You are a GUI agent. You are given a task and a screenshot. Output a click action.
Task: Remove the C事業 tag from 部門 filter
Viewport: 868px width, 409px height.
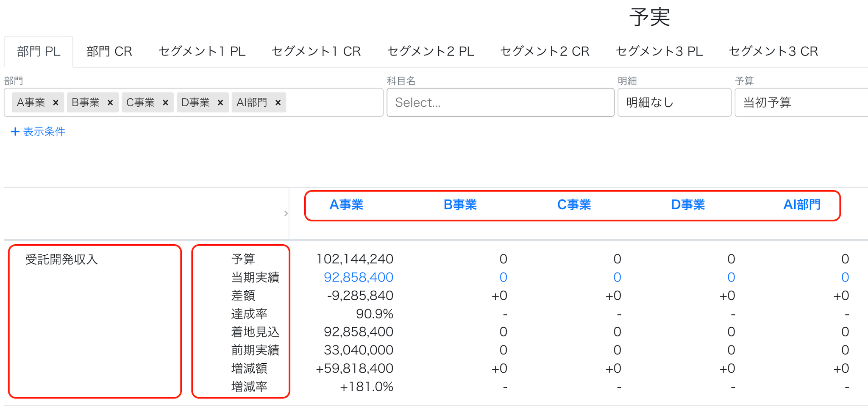(165, 102)
